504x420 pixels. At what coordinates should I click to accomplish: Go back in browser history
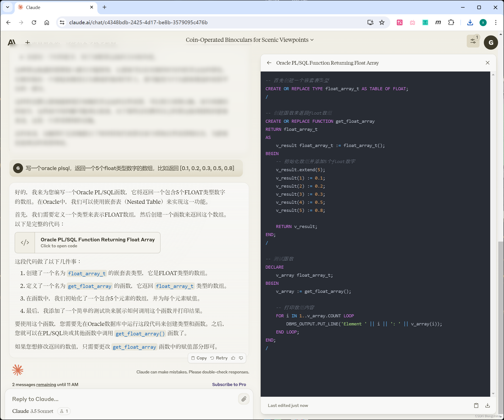(x=8, y=22)
